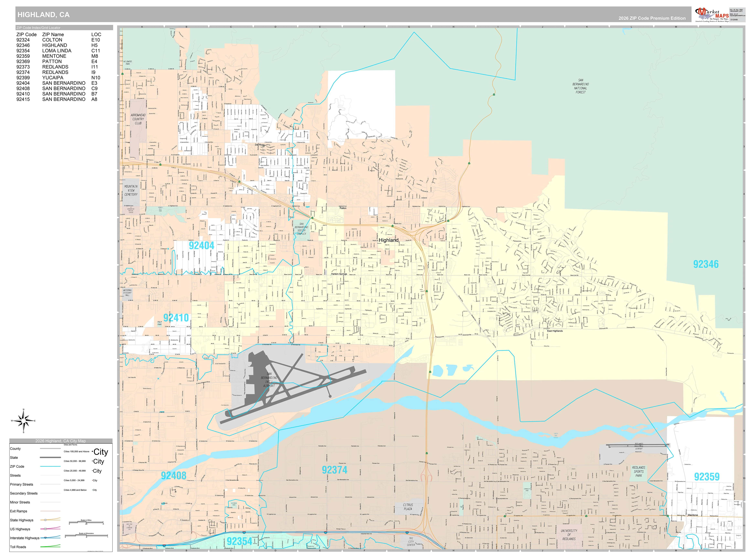Click the large 92410 label on the map
Image resolution: width=756 pixels, height=559 pixels.
(x=176, y=318)
